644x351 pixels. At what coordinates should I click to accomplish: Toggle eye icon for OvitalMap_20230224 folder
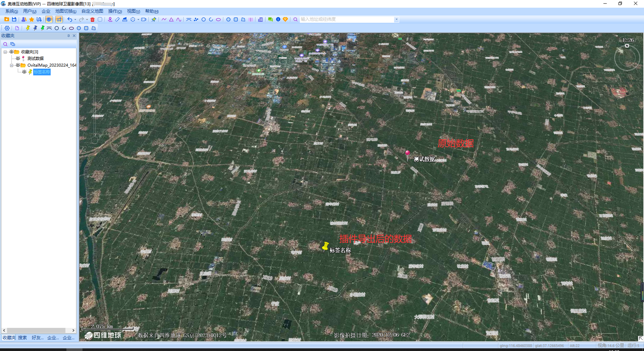pyautogui.click(x=18, y=65)
